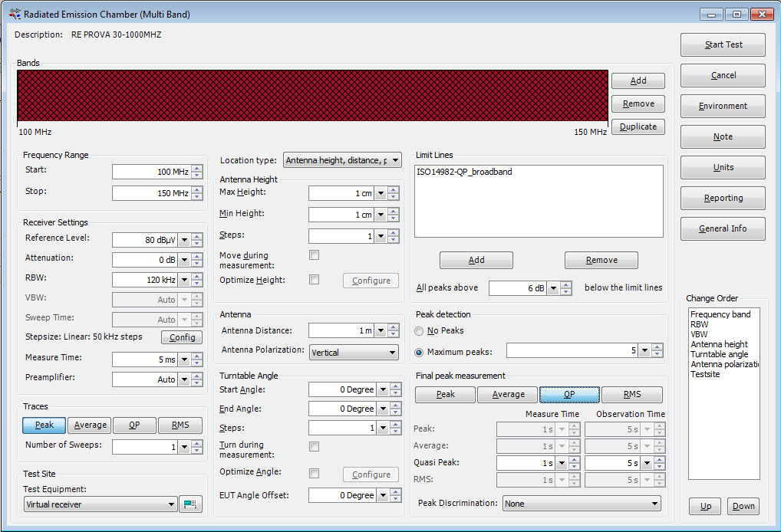Open the Units settings
The image size is (781, 532).
[723, 168]
